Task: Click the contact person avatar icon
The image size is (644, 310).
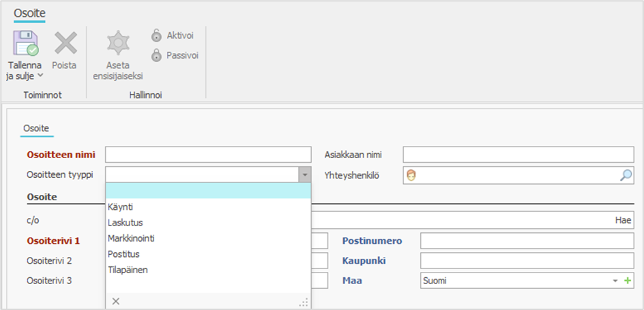Action: pyautogui.click(x=411, y=175)
